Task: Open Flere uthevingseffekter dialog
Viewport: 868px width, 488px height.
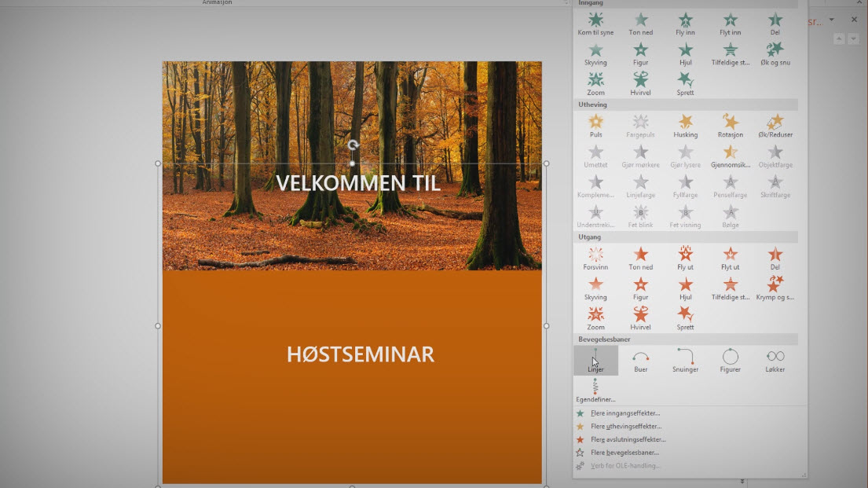Action: [x=625, y=427]
